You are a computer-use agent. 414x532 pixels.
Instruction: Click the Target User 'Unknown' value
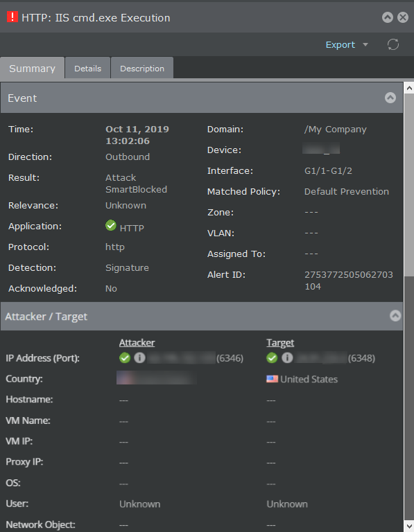tap(287, 504)
